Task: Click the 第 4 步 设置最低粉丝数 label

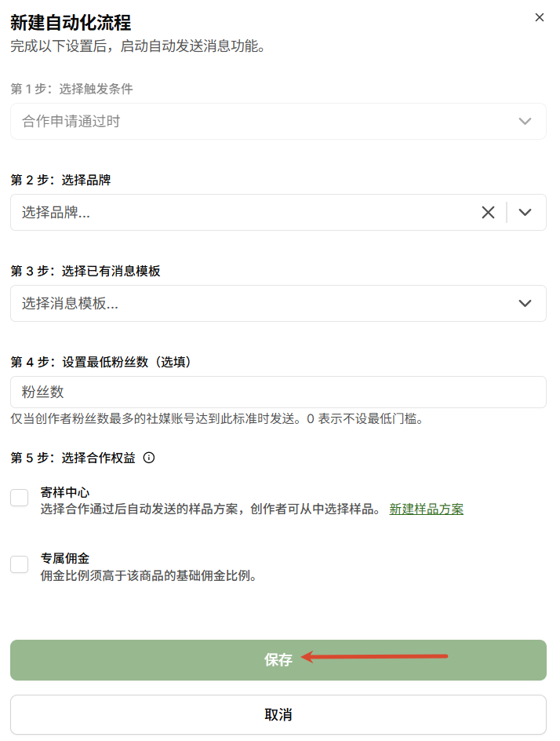Action: [x=100, y=362]
